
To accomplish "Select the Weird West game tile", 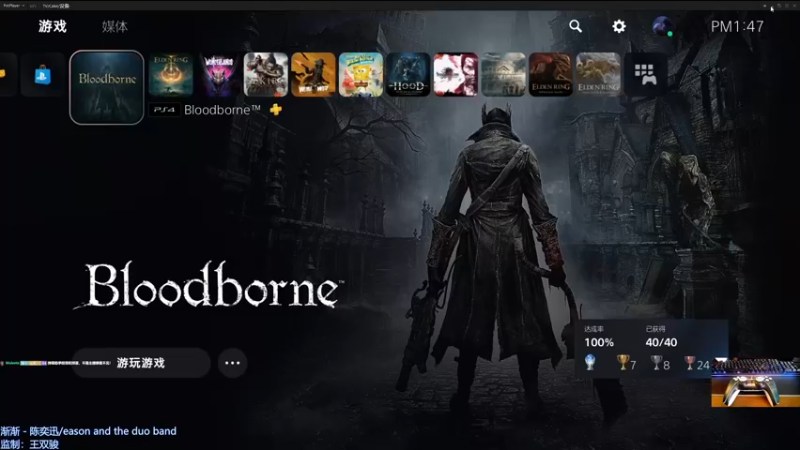I will coord(313,74).
